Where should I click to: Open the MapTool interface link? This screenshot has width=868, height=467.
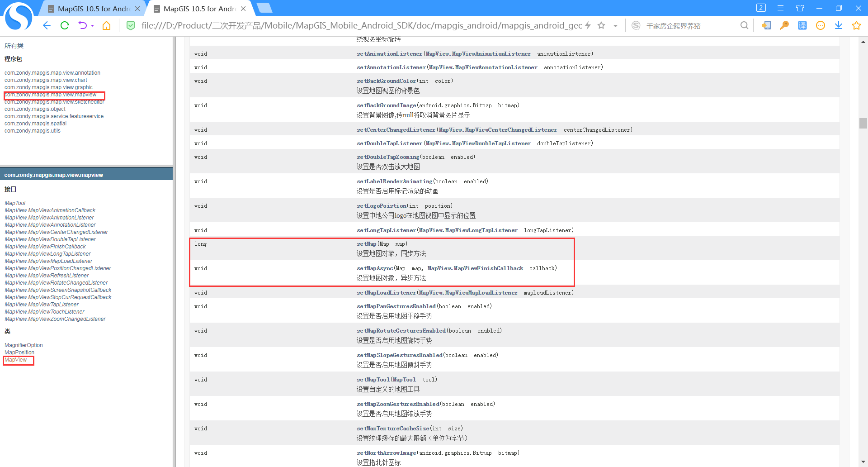[x=15, y=203]
